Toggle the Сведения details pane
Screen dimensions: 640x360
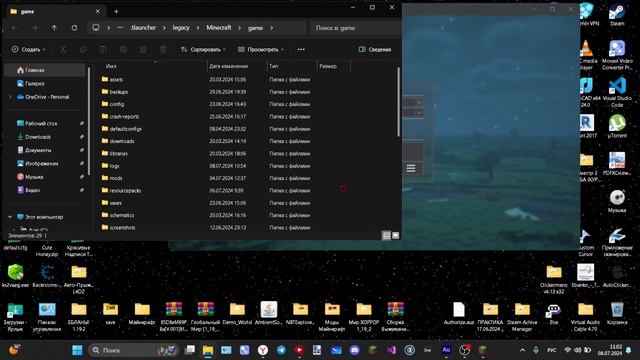(x=375, y=49)
